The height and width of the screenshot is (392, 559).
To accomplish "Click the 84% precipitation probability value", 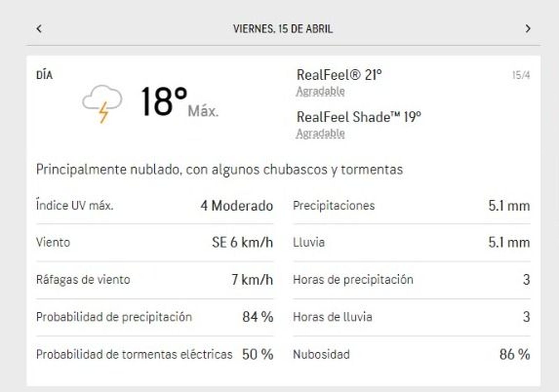I will [x=257, y=317].
